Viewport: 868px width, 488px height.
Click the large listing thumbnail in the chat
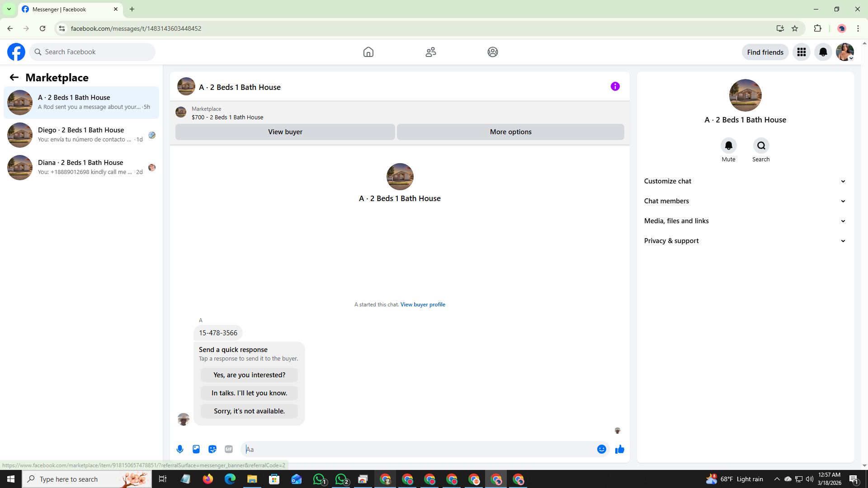point(400,177)
